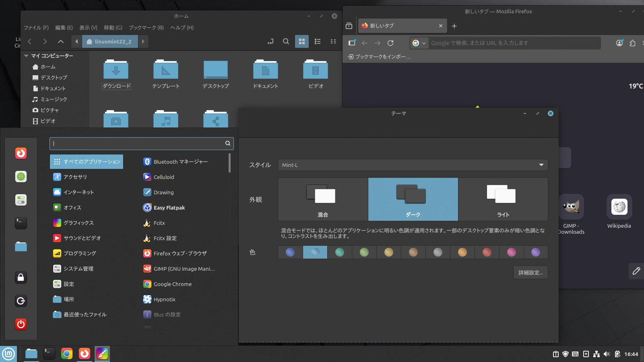Screen dimensions: 644x362
Task: Select the 混合 appearance mode
Action: tap(322, 199)
